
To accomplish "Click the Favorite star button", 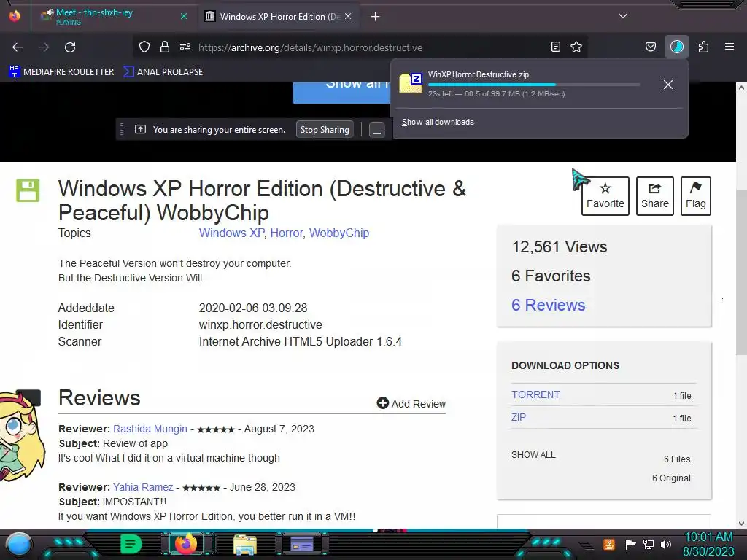I will 605,196.
